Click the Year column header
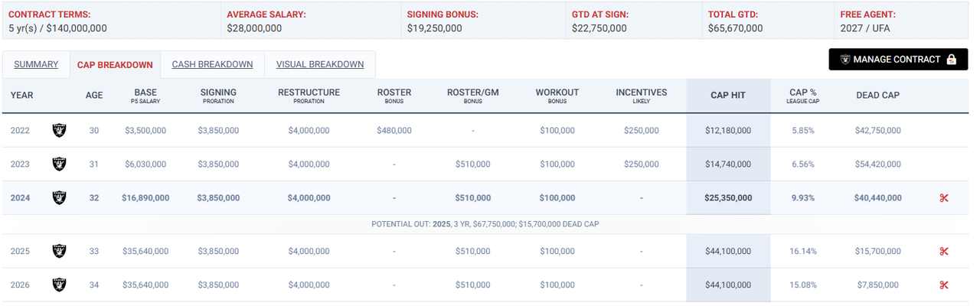The height and width of the screenshot is (306, 980). click(x=22, y=96)
